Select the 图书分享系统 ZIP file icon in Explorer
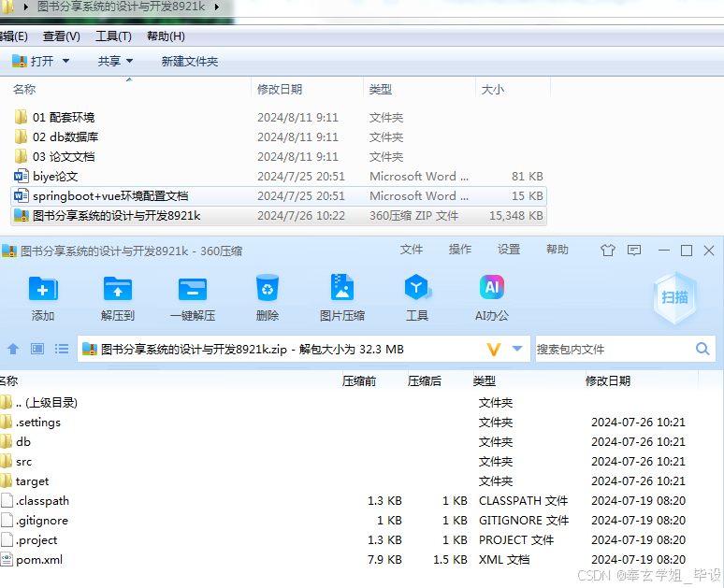Image resolution: width=724 pixels, height=588 pixels. [x=22, y=215]
